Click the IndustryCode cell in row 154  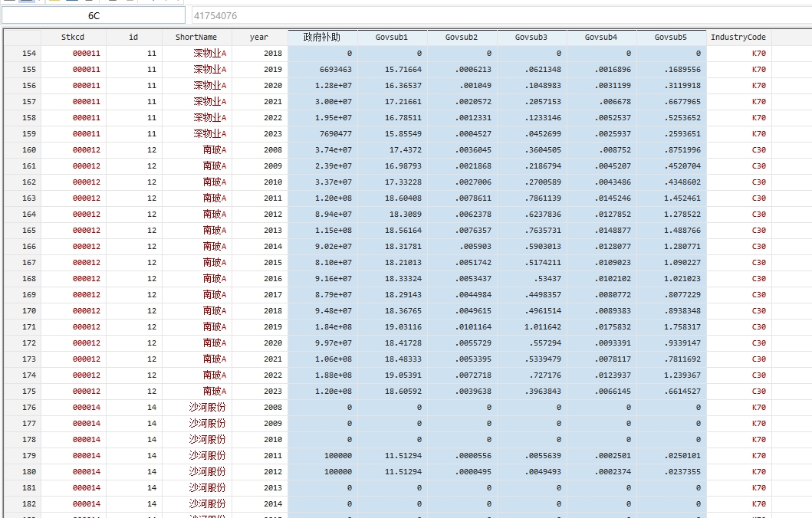click(738, 54)
